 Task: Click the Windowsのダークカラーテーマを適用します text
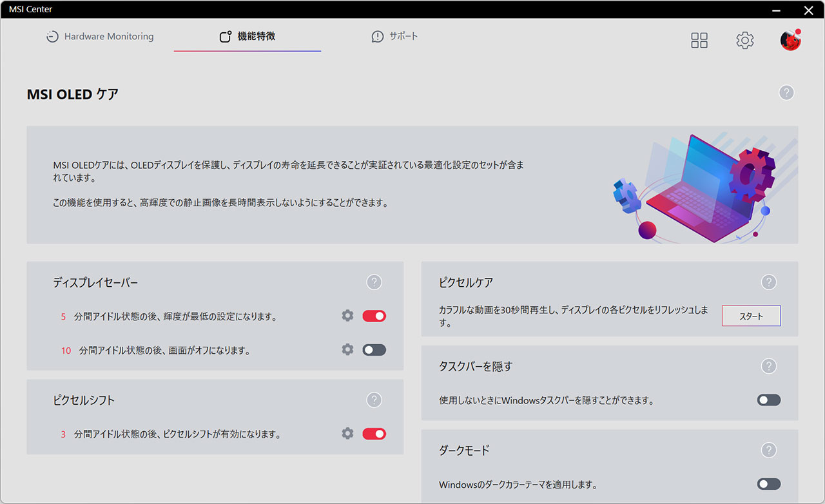click(518, 484)
